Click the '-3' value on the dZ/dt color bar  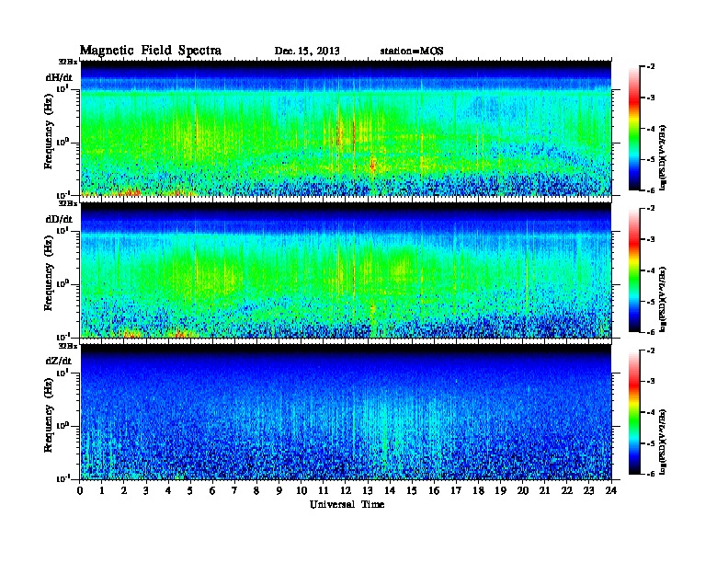(x=652, y=382)
